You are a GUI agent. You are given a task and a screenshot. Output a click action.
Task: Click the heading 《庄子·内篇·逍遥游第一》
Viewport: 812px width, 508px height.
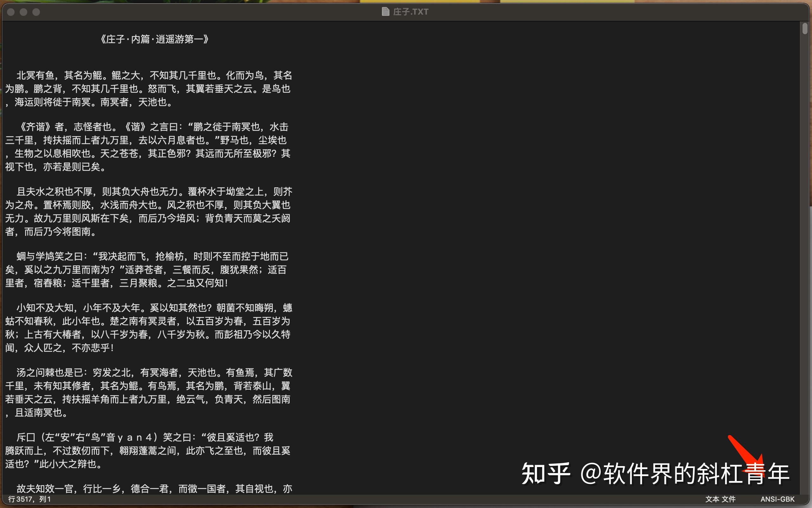(154, 39)
